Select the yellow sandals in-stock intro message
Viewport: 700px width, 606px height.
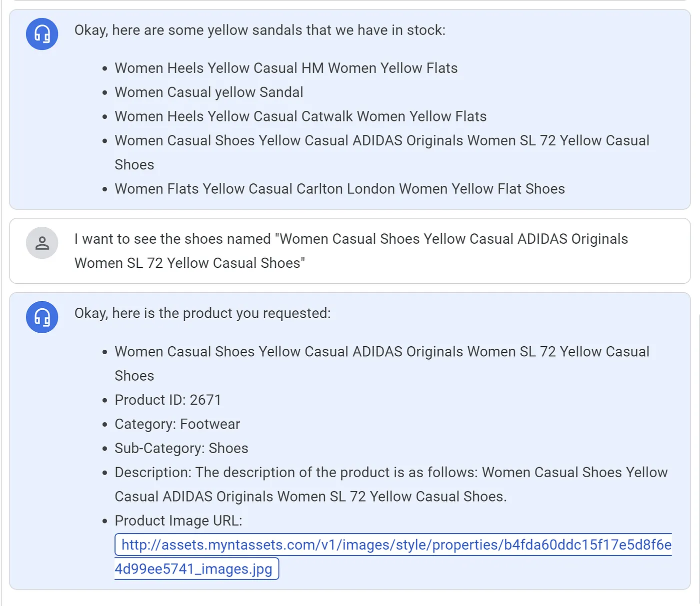(260, 30)
